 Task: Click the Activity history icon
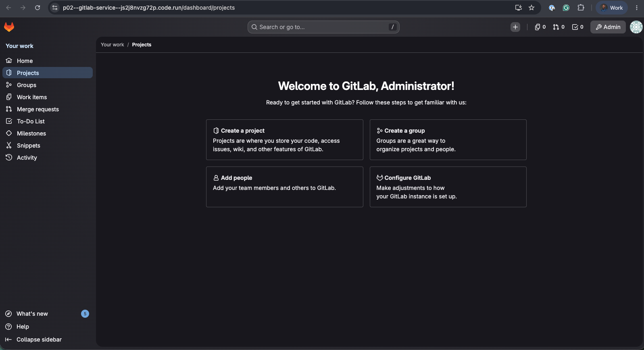coord(9,157)
